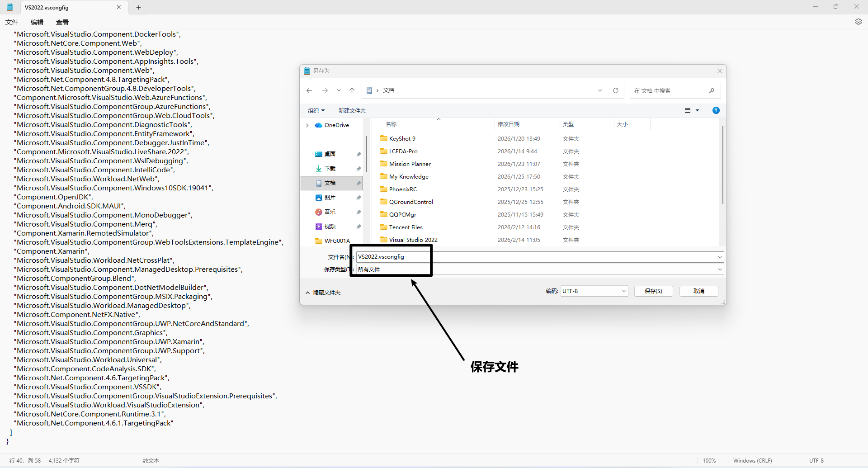Click the search magnifier icon in dialog
This screenshot has width=868, height=468.
712,90
